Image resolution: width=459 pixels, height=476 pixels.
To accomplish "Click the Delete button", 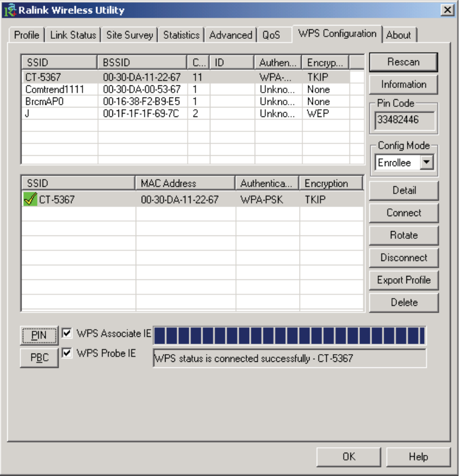I will point(404,303).
